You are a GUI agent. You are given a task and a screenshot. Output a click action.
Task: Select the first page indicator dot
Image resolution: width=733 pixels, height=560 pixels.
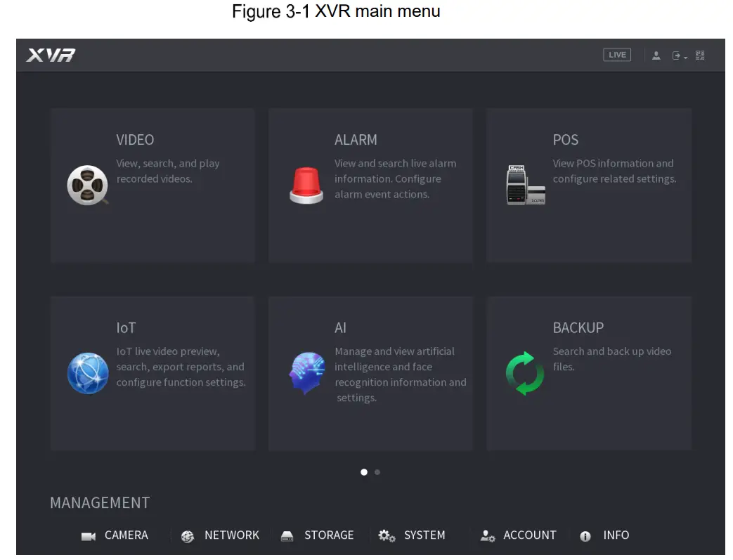pyautogui.click(x=364, y=472)
